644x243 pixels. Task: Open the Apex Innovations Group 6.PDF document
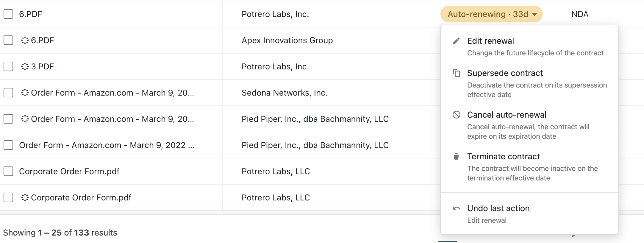[43, 40]
